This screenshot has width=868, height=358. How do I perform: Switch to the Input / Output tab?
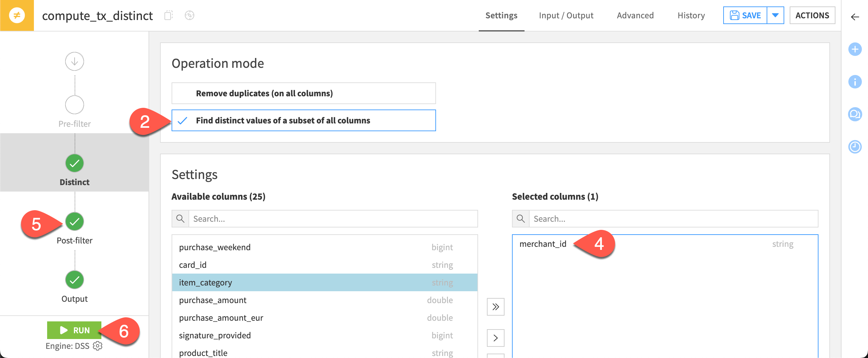(x=566, y=15)
